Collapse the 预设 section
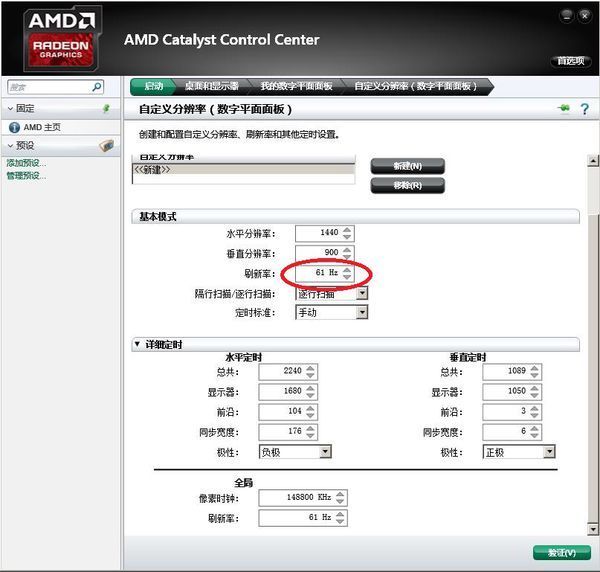The image size is (600, 572). tap(10, 146)
